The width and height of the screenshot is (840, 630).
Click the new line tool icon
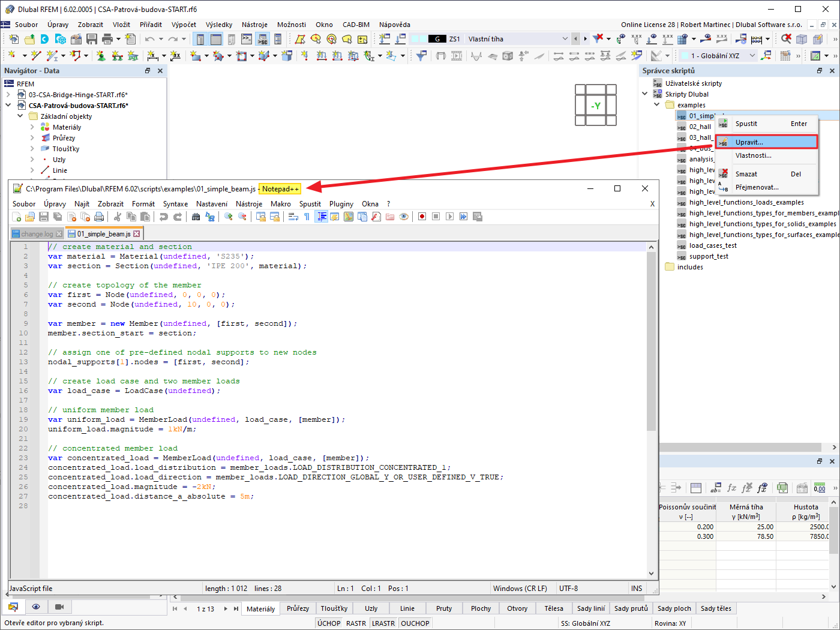36,56
